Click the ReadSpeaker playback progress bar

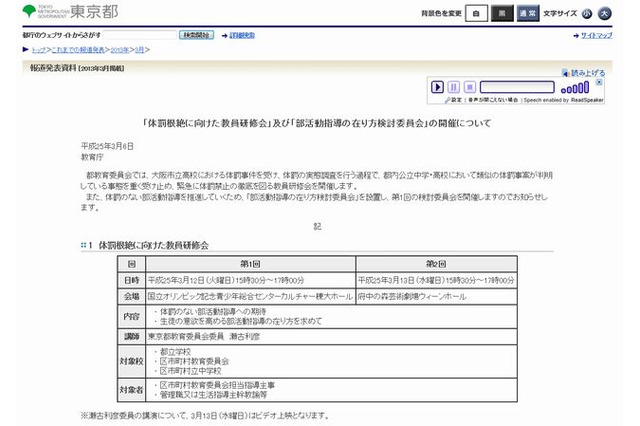pos(517,87)
